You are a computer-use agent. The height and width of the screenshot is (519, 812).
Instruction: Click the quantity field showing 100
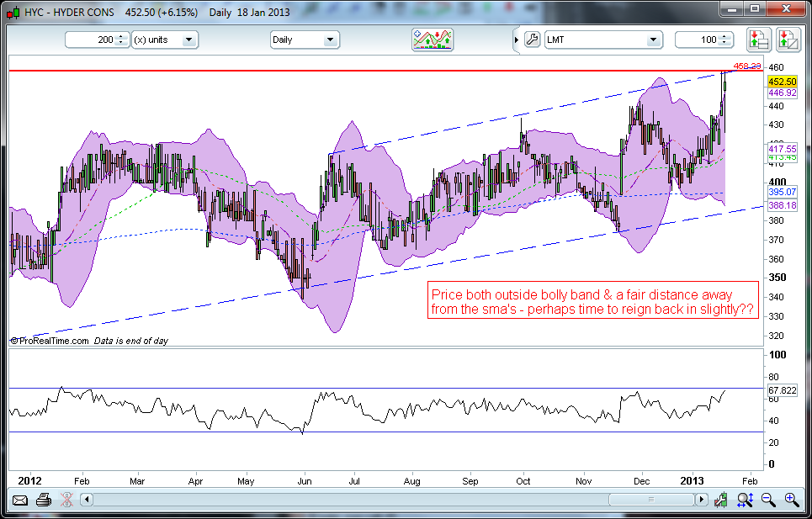(x=698, y=40)
